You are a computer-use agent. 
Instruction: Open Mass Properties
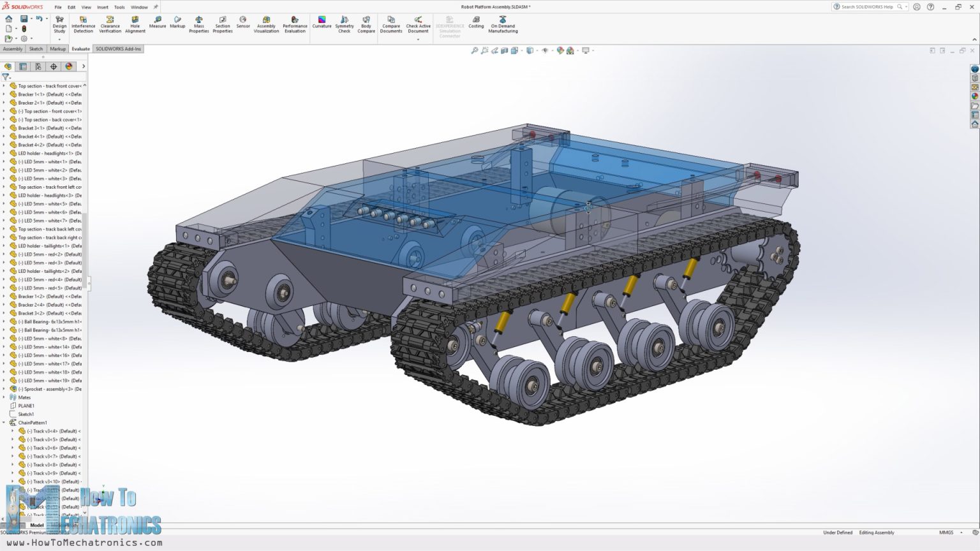click(x=199, y=24)
